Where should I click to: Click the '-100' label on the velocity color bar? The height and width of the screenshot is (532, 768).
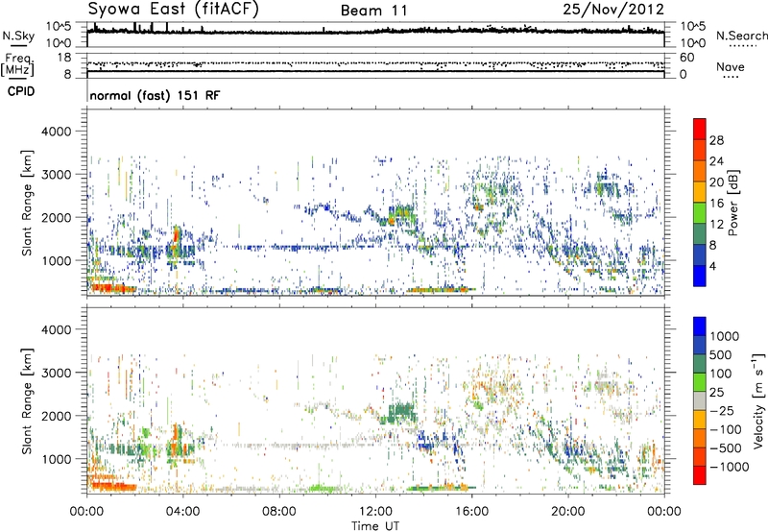[x=726, y=429]
